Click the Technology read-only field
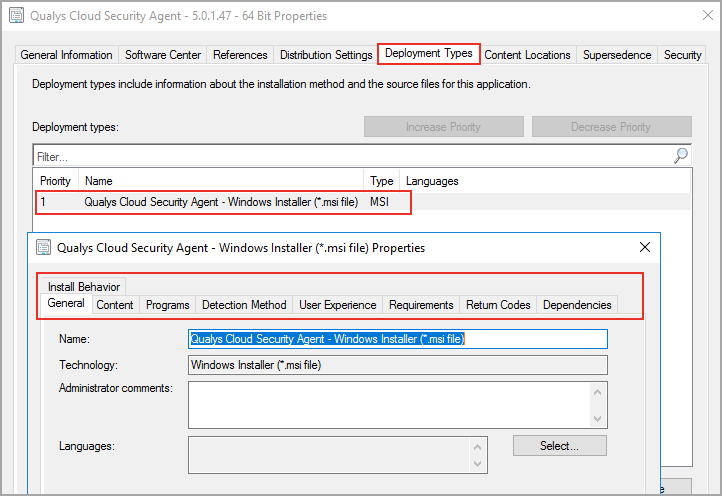This screenshot has width=722, height=496. [x=398, y=365]
